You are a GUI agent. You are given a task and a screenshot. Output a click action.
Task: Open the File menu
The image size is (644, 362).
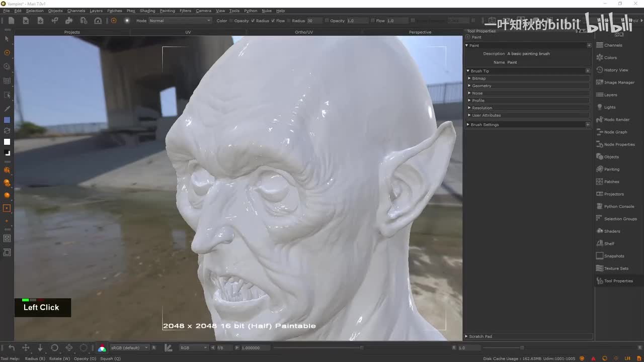tap(7, 11)
